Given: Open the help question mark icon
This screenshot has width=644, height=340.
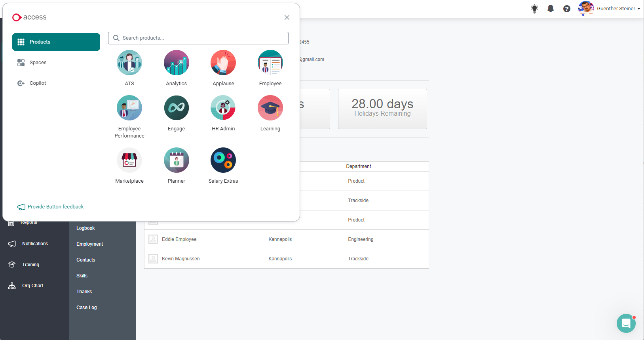Looking at the screenshot, I should tap(567, 9).
